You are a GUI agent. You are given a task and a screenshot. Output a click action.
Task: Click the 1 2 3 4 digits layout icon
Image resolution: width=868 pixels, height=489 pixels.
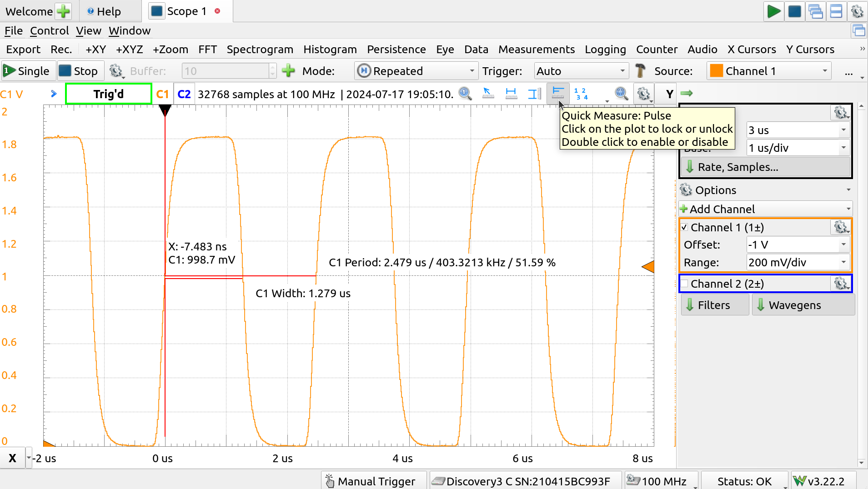[581, 94]
